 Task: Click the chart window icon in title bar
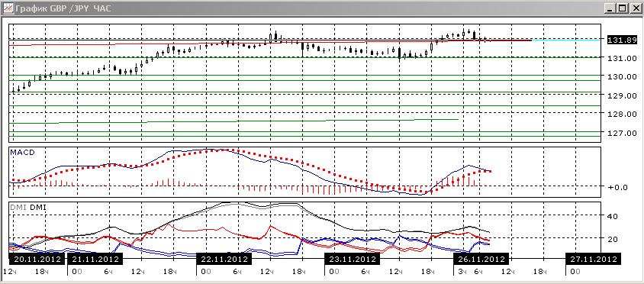point(8,8)
